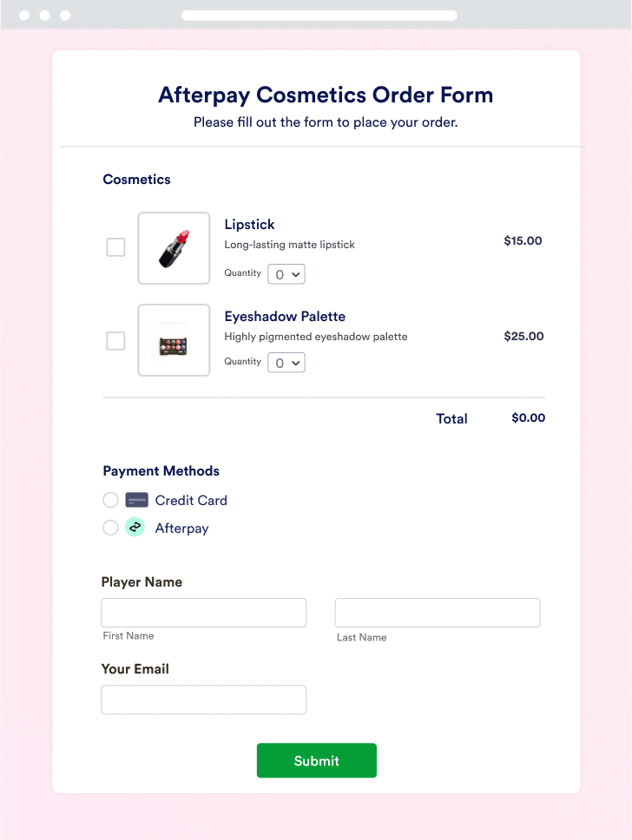Click the Your Email input field

(x=203, y=699)
